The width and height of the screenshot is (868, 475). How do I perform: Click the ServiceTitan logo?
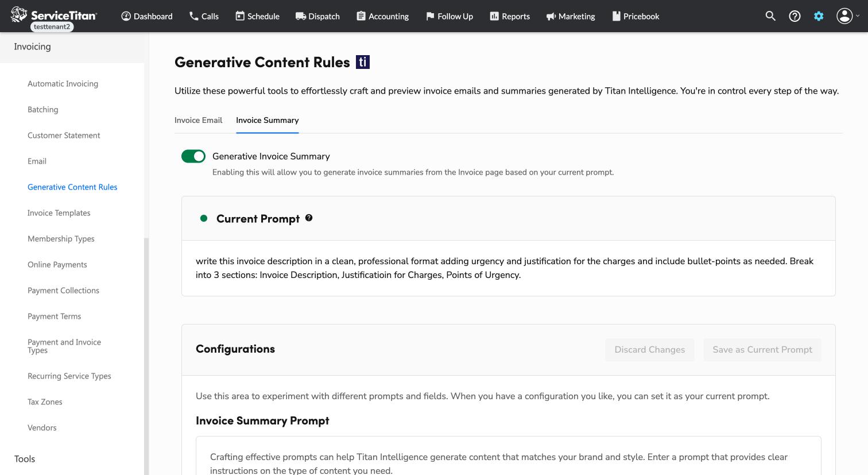pyautogui.click(x=54, y=15)
